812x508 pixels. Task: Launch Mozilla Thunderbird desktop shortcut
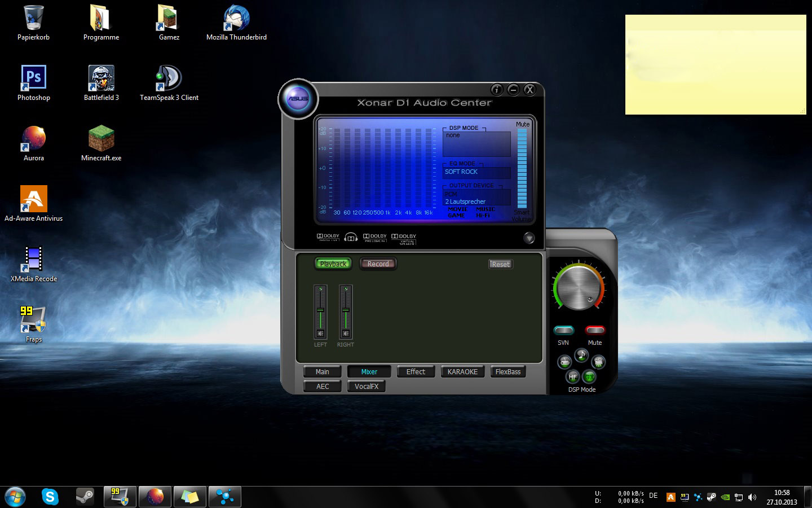click(236, 23)
